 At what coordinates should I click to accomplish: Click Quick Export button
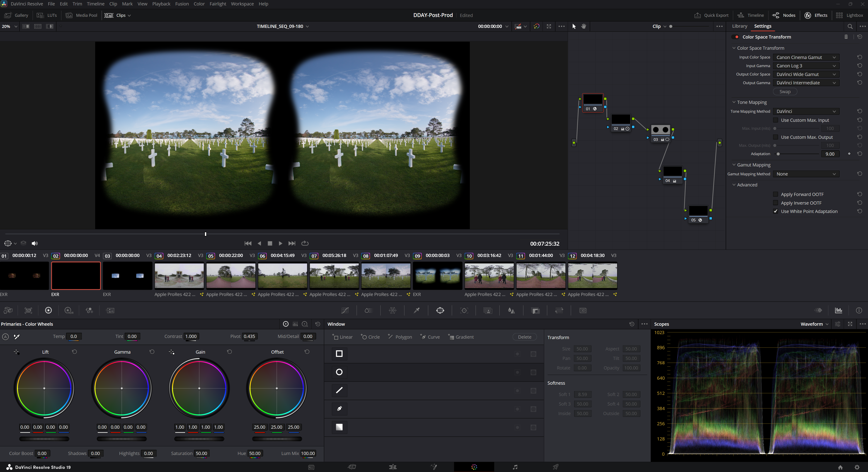pos(711,15)
